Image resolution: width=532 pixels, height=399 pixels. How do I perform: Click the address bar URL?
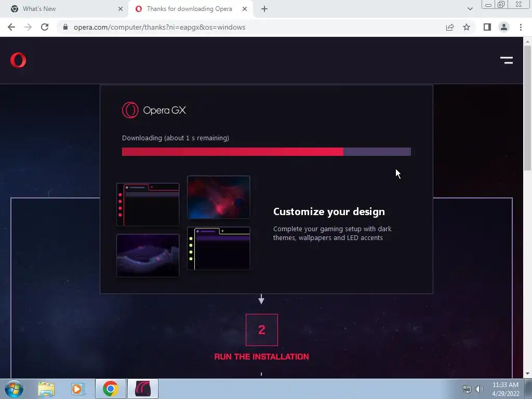[x=159, y=27]
